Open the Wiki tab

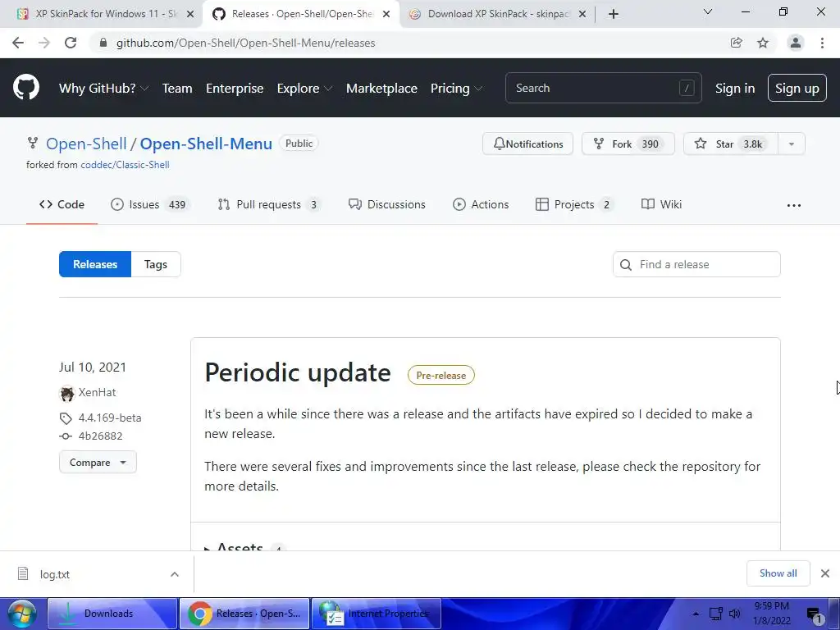point(662,204)
